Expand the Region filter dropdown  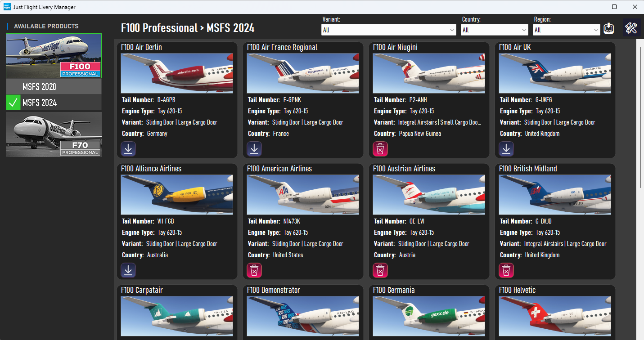[566, 30]
